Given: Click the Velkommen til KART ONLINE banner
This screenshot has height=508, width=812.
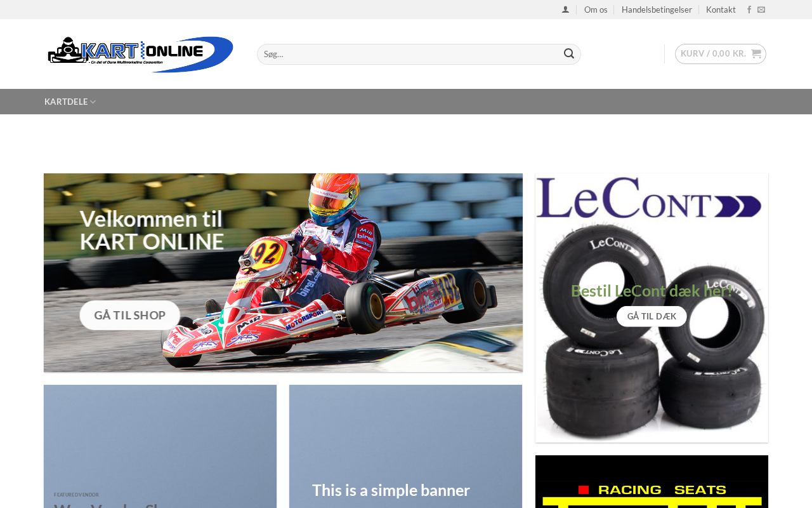Looking at the screenshot, I should click(283, 272).
